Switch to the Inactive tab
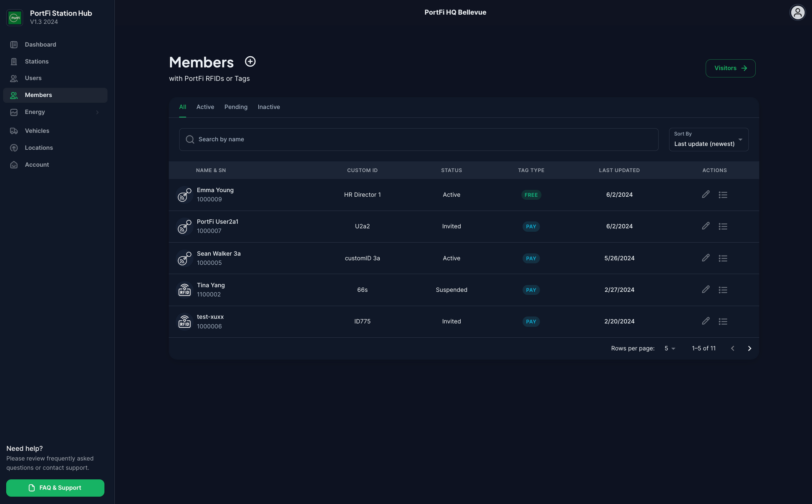 point(268,107)
